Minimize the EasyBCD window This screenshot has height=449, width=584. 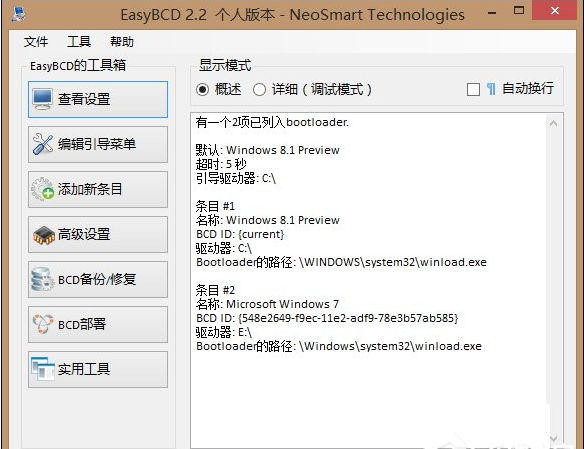click(x=492, y=13)
